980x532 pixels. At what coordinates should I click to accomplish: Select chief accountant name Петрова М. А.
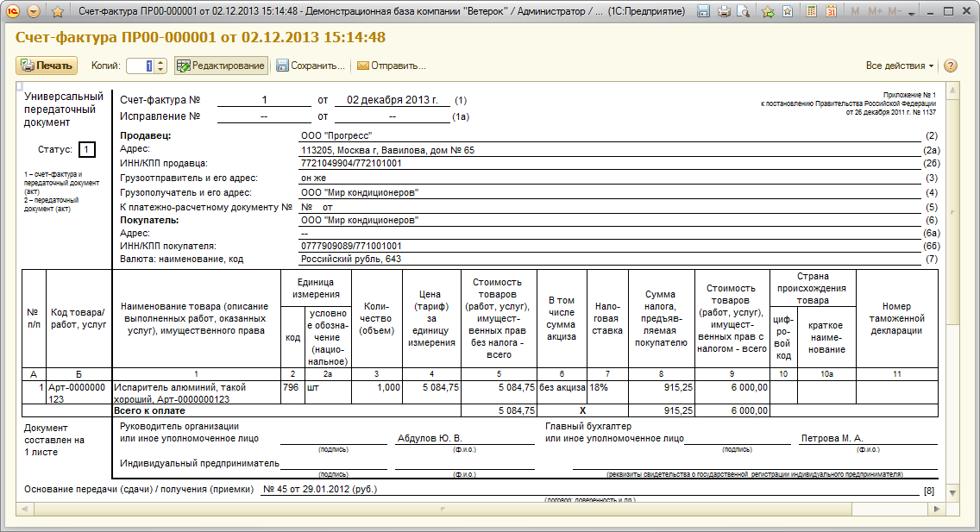[832, 438]
